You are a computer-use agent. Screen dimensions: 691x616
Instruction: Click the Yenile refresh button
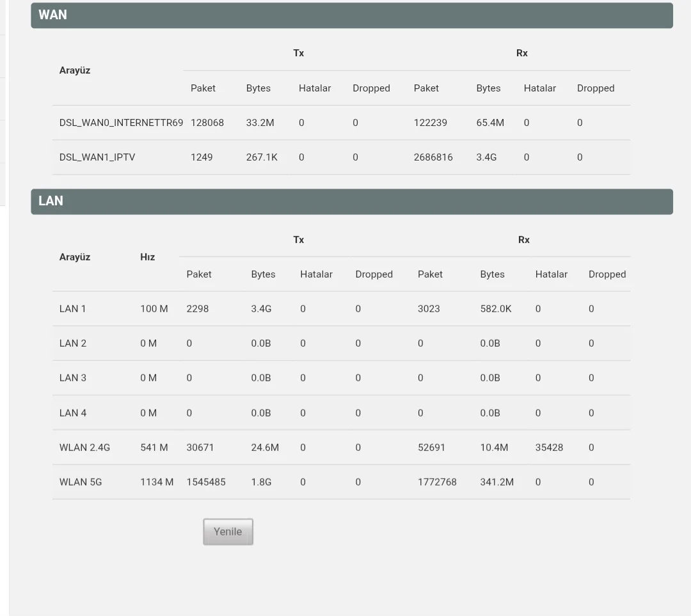tap(228, 532)
